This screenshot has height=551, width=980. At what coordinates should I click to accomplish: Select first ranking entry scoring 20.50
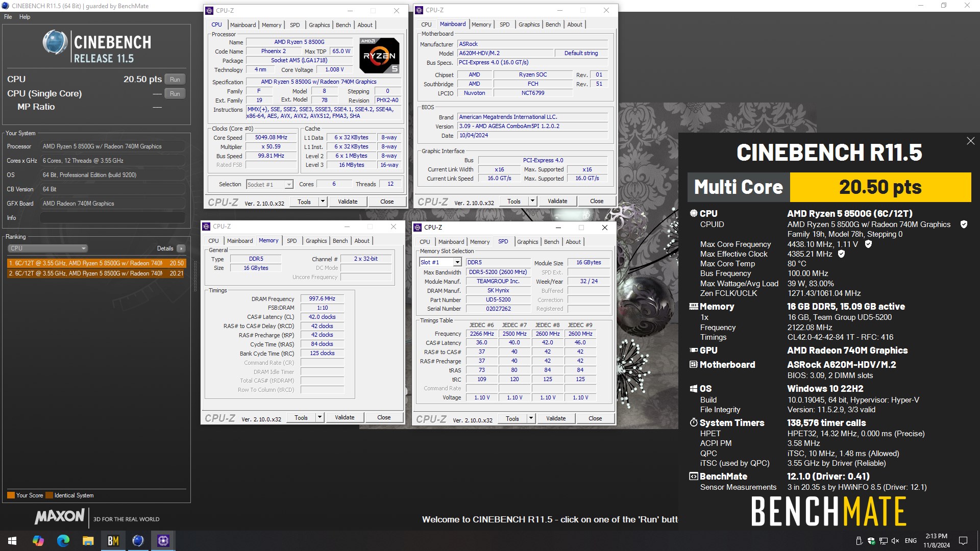click(96, 263)
